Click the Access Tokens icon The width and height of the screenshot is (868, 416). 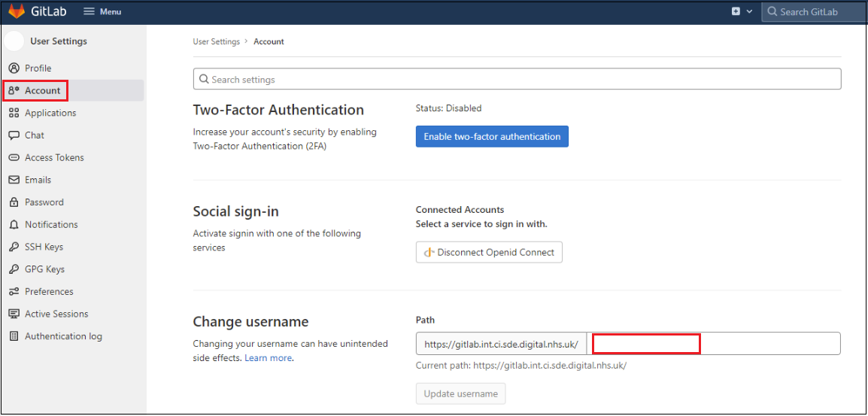(x=14, y=157)
